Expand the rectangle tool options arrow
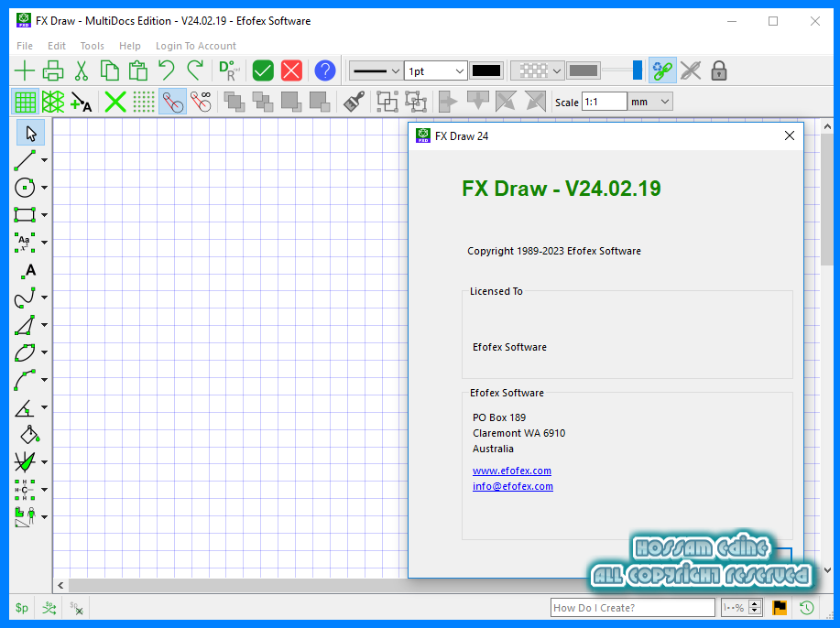Screen dimensions: 840x628 tap(45, 215)
